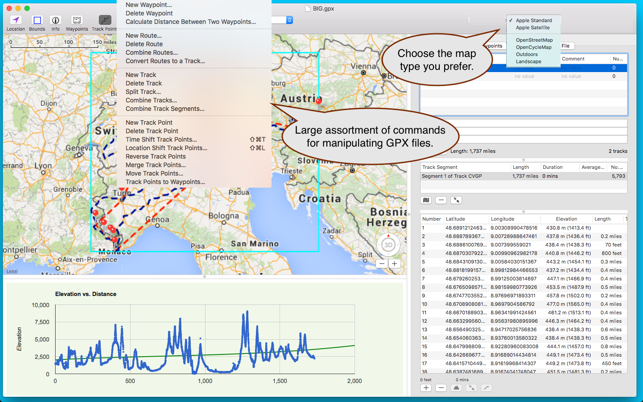Select the checked Apple Standard map type

(533, 20)
